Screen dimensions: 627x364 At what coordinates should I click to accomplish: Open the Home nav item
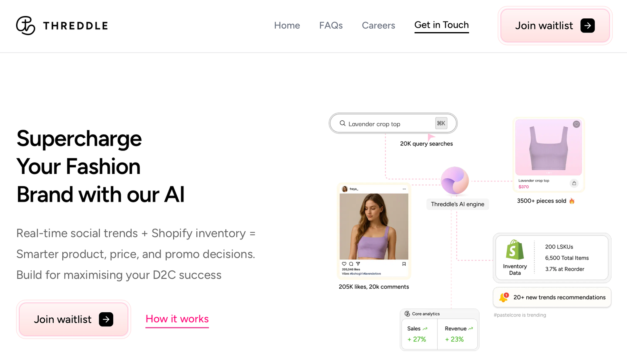coord(287,25)
